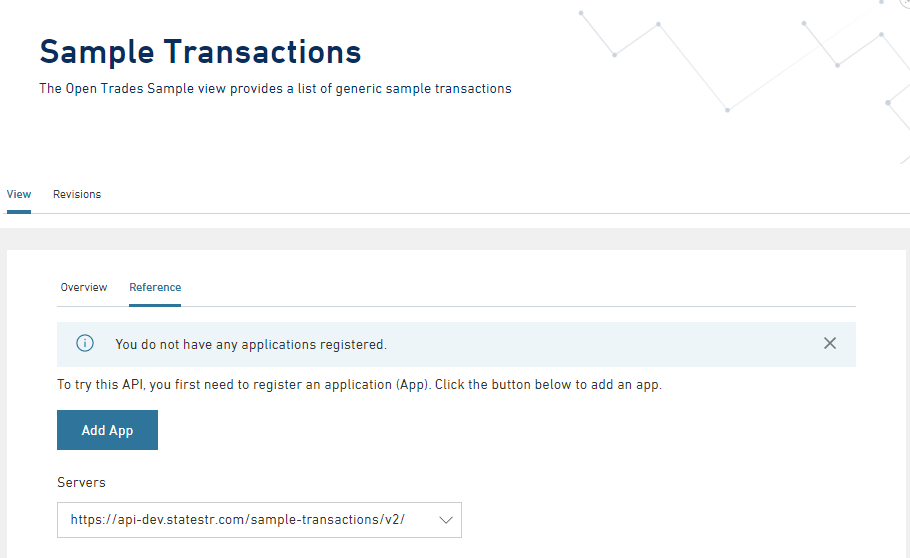Click the circular icon in top-right corner

904,3
